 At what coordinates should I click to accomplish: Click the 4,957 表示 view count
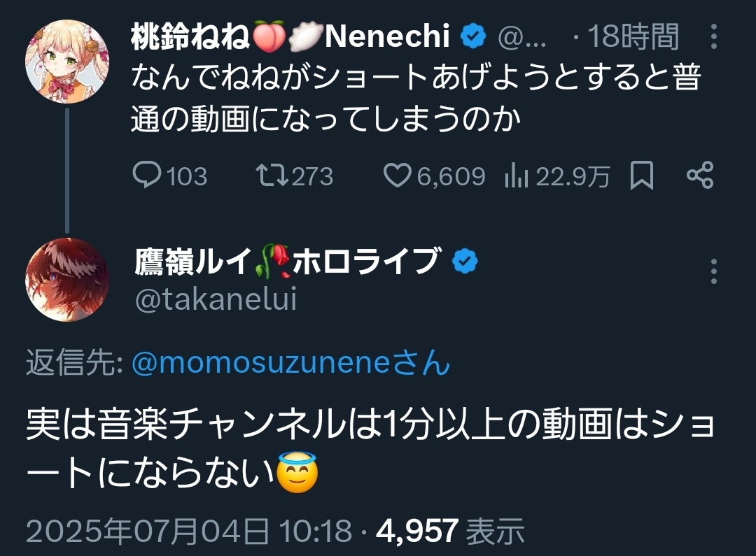(450, 531)
